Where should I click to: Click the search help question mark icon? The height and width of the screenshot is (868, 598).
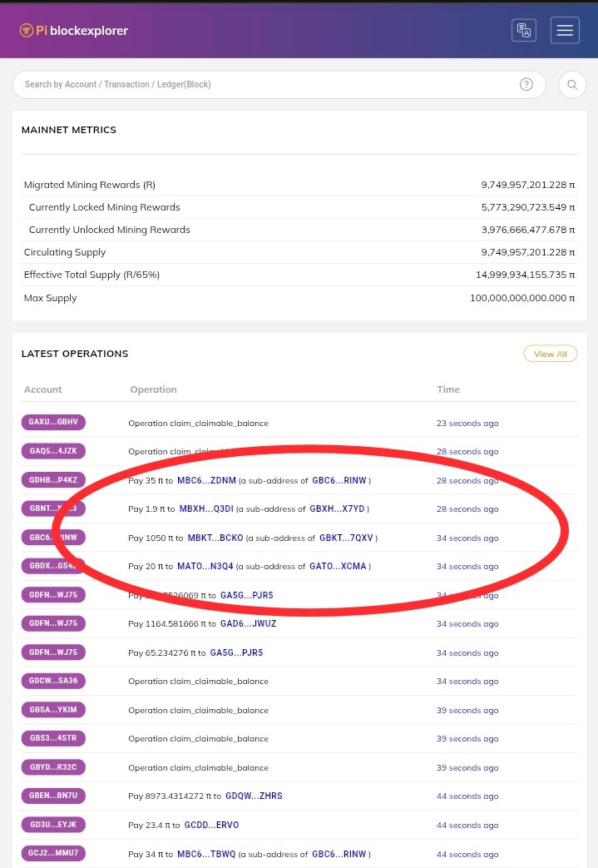tap(526, 84)
